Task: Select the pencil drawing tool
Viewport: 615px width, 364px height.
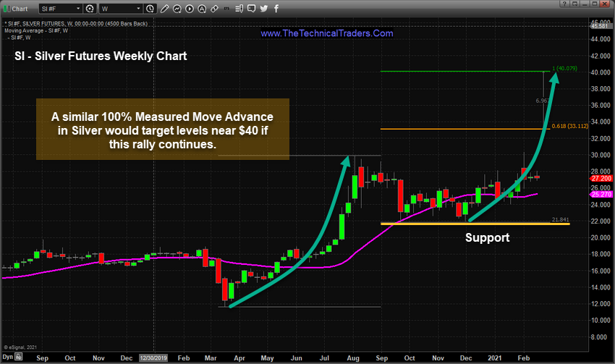Action: point(165,9)
